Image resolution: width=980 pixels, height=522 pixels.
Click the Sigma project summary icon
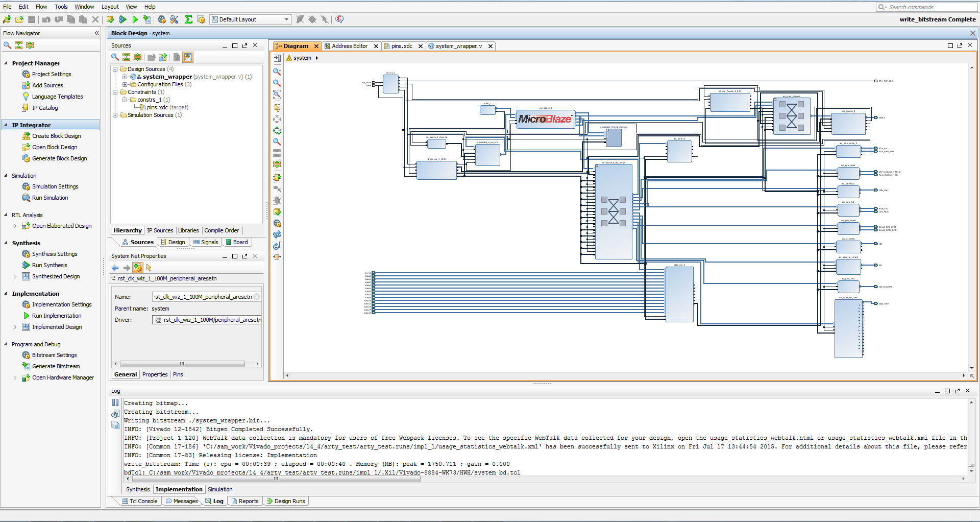click(x=188, y=19)
